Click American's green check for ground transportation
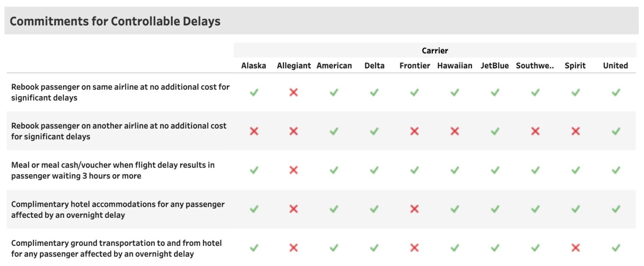Viewport: 644px width, 266px height. pyautogui.click(x=334, y=248)
